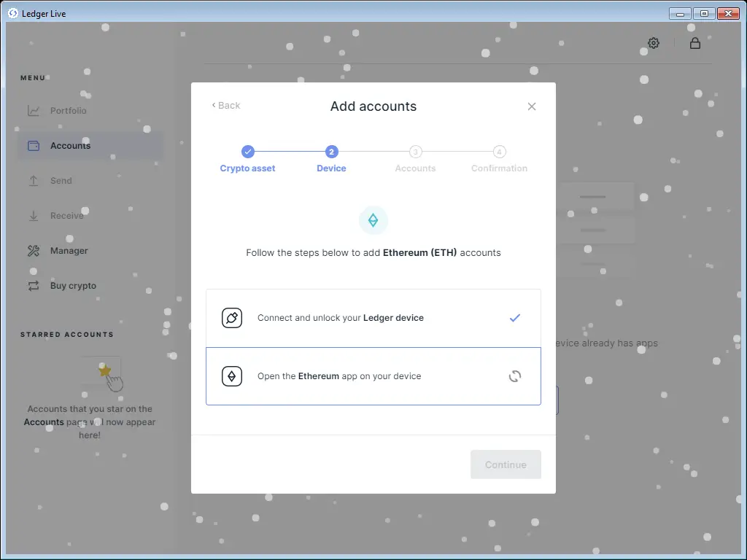The image size is (747, 560).
Task: Select the step 2 Device circle
Action: pyautogui.click(x=332, y=152)
